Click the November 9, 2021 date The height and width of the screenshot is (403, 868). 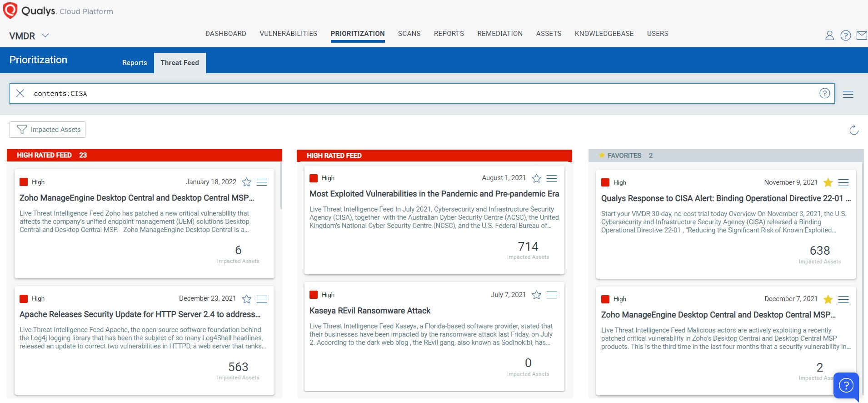tap(791, 182)
